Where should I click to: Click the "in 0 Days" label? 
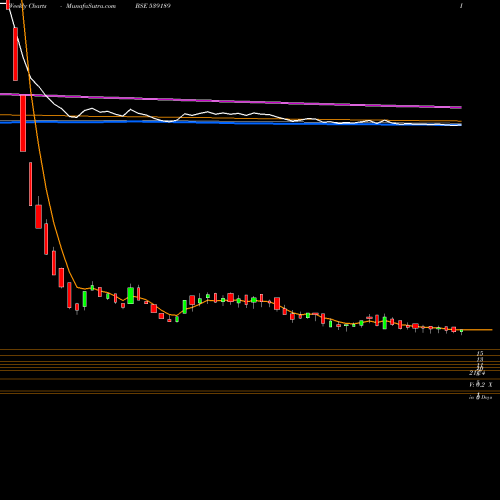(x=481, y=397)
